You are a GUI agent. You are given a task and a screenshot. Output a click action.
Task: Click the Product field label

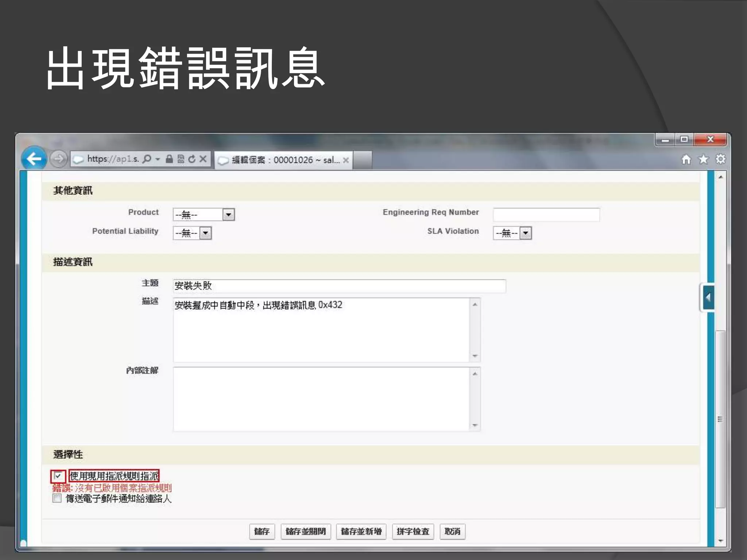pyautogui.click(x=143, y=212)
